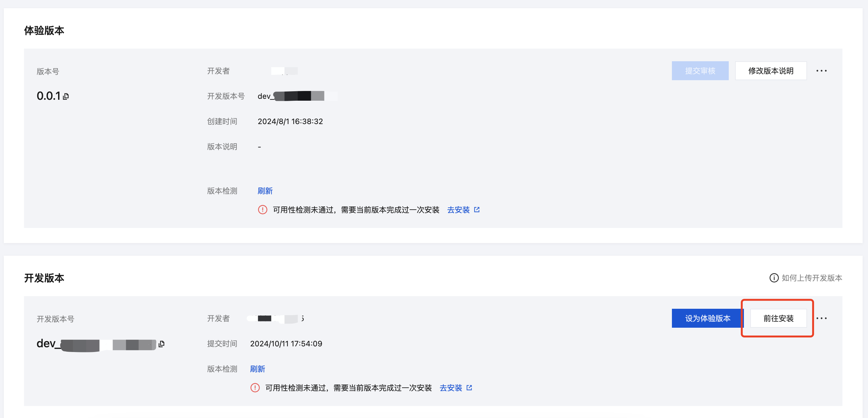Copy the dev version number in 开发版本
This screenshot has width=868, height=418.
point(161,344)
